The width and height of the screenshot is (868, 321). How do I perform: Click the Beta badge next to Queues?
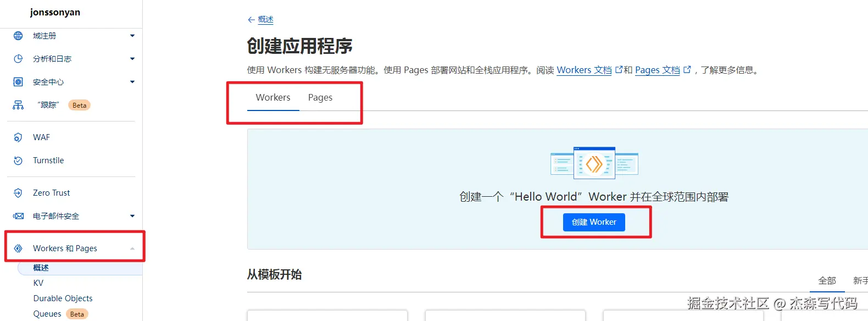pyautogui.click(x=77, y=314)
